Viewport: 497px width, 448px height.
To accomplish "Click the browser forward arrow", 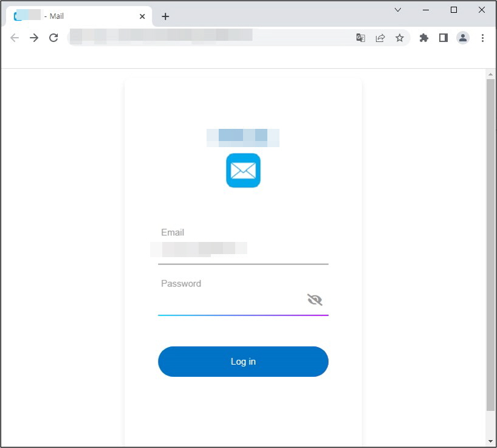I will click(x=34, y=38).
